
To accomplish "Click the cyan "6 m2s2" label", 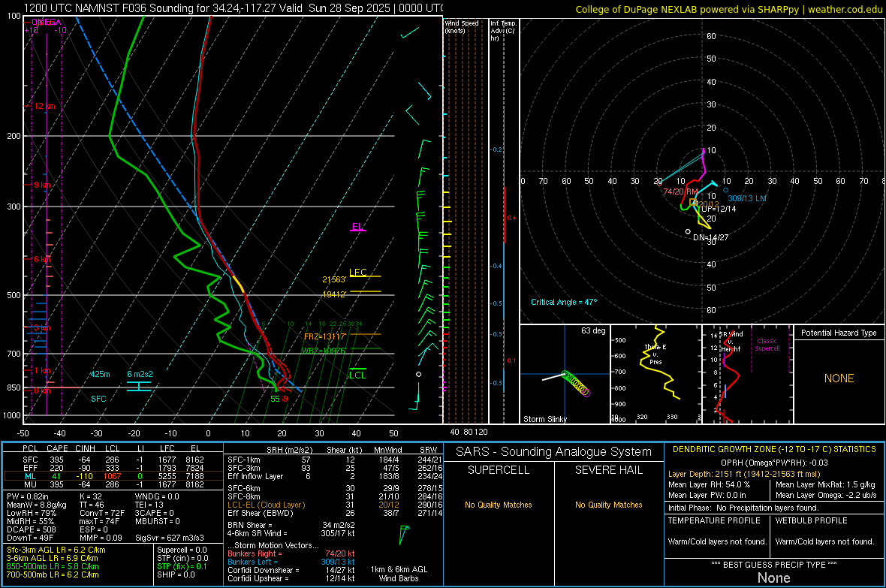I will (x=140, y=374).
